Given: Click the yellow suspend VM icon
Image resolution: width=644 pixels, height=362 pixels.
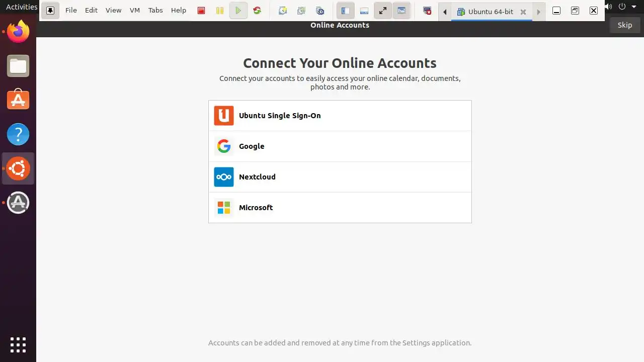Looking at the screenshot, I should point(220,11).
